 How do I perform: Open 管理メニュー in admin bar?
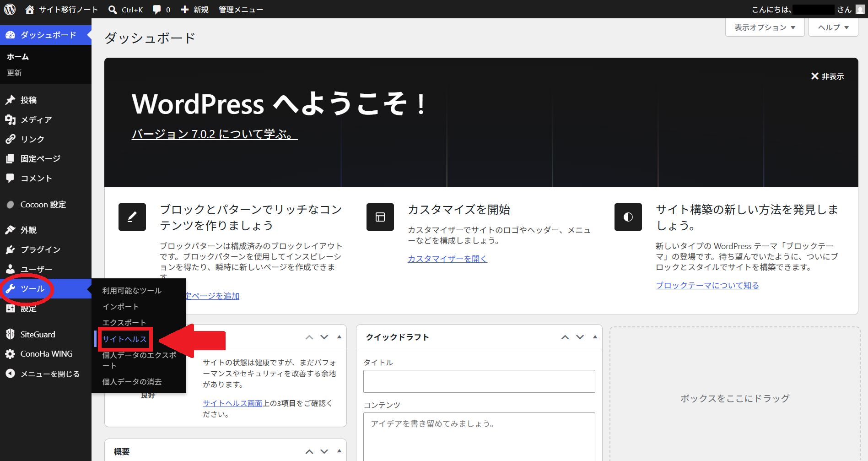(x=241, y=10)
